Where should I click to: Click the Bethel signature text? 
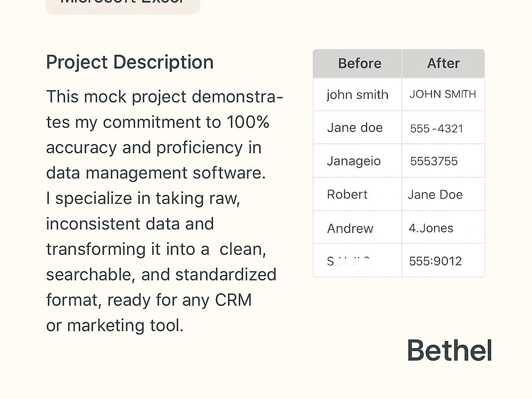[x=449, y=351]
